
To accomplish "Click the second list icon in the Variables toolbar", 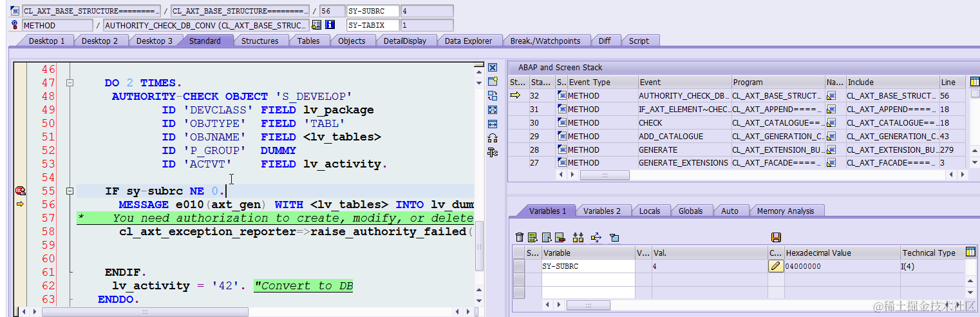I will [x=533, y=238].
